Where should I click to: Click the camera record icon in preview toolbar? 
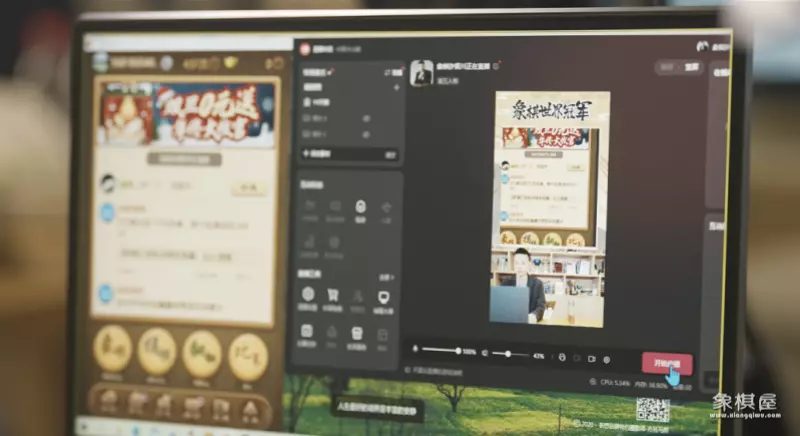(x=592, y=358)
